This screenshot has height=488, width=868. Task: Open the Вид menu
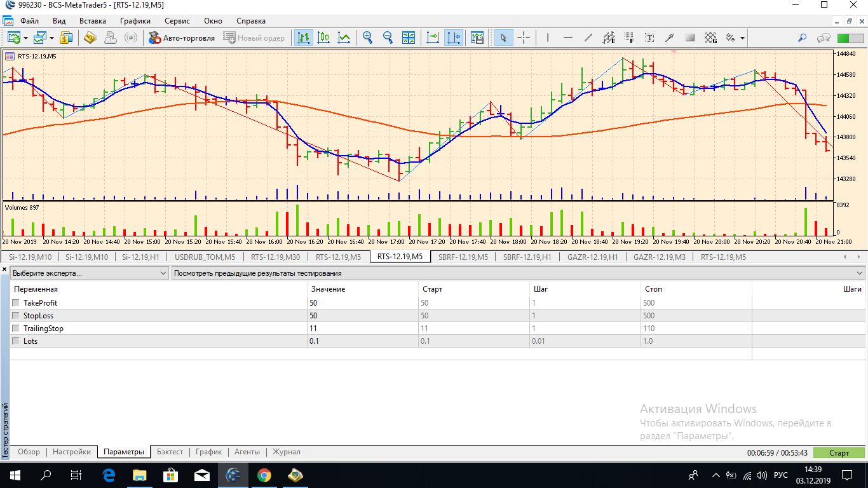tap(59, 21)
